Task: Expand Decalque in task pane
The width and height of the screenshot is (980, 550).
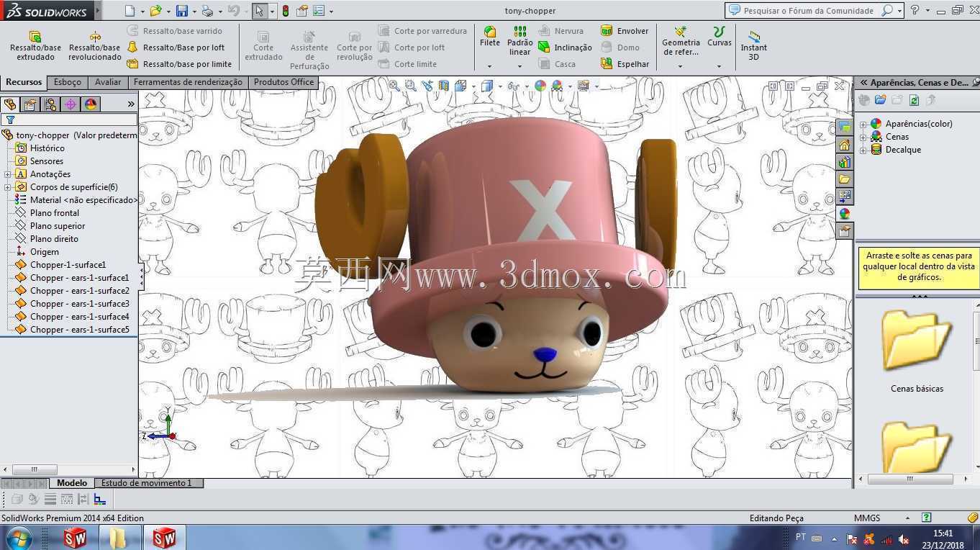Action: click(x=863, y=150)
